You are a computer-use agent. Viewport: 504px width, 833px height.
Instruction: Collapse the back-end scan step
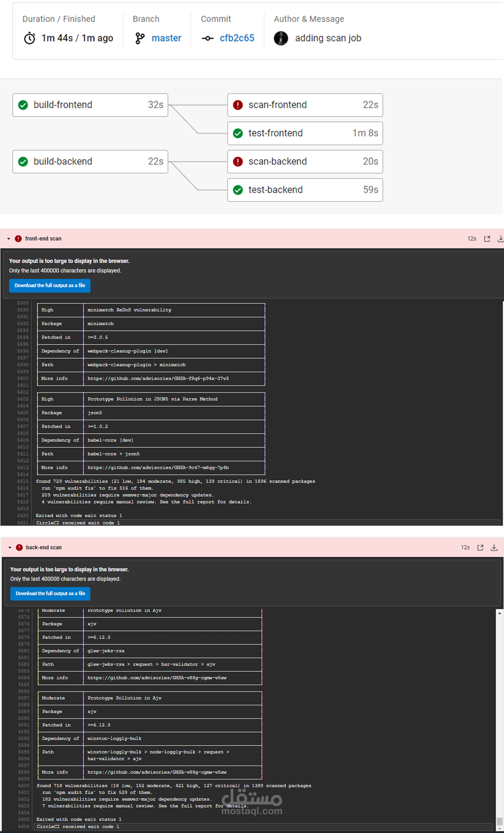10,547
